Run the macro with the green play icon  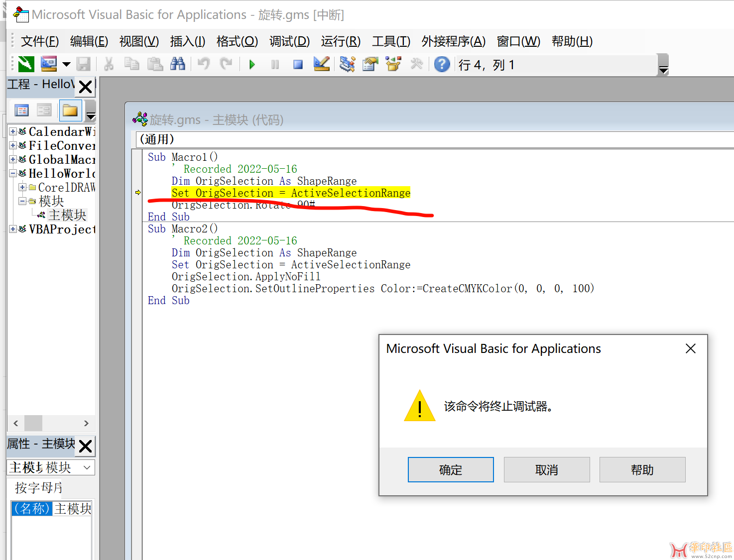pos(252,64)
